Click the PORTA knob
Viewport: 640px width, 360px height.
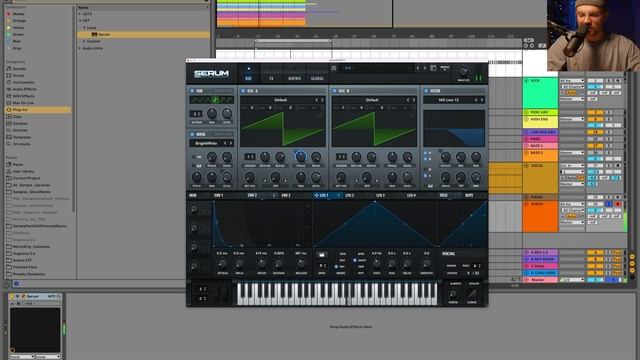point(453,293)
